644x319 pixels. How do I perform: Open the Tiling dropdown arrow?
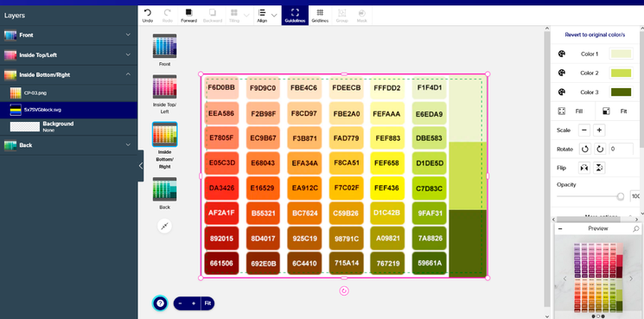pos(246,16)
